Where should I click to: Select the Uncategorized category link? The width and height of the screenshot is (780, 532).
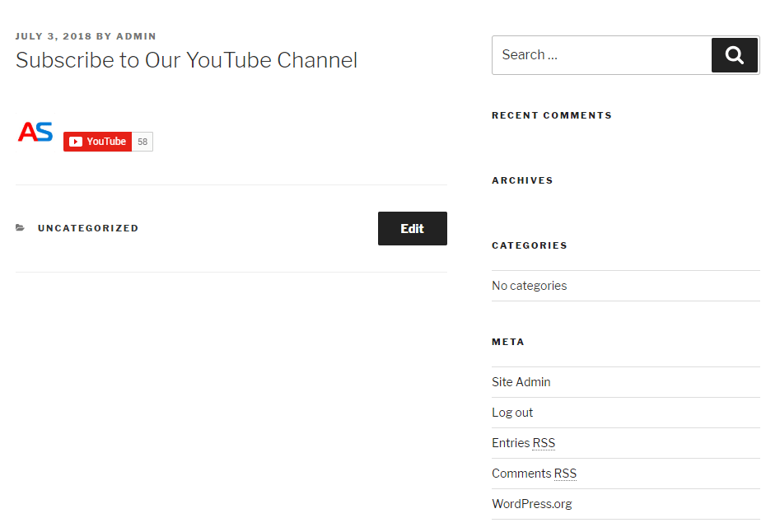click(x=88, y=228)
